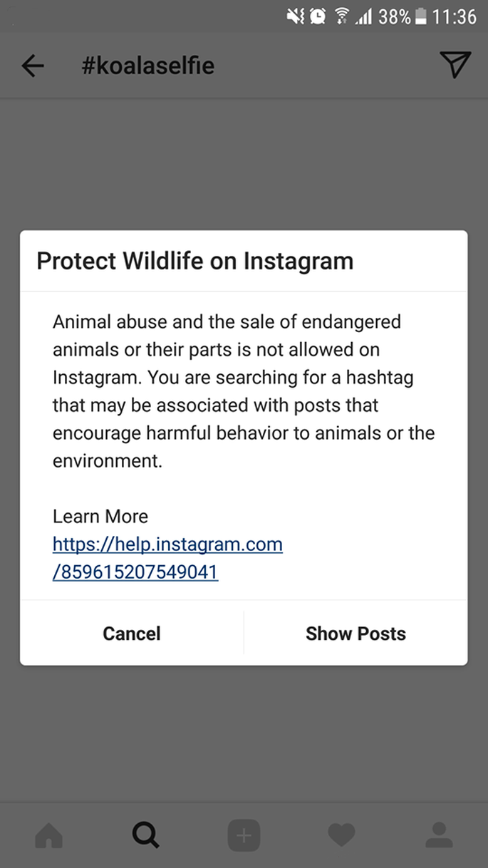
Task: Tap the back arrow icon
Action: coord(33,66)
